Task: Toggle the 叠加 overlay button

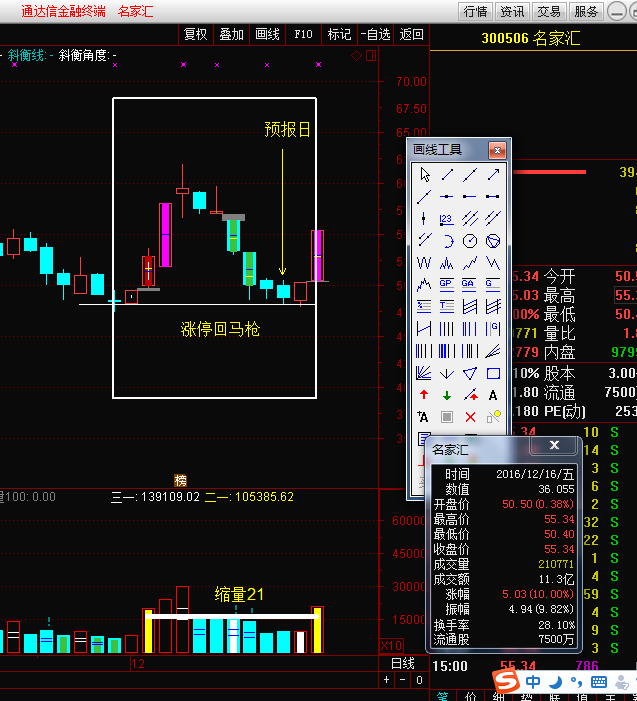Action: 231,34
